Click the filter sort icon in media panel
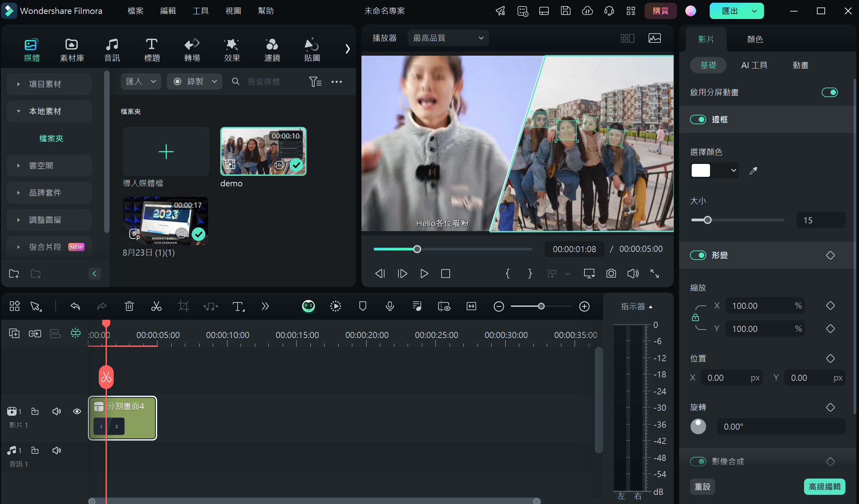 point(315,82)
